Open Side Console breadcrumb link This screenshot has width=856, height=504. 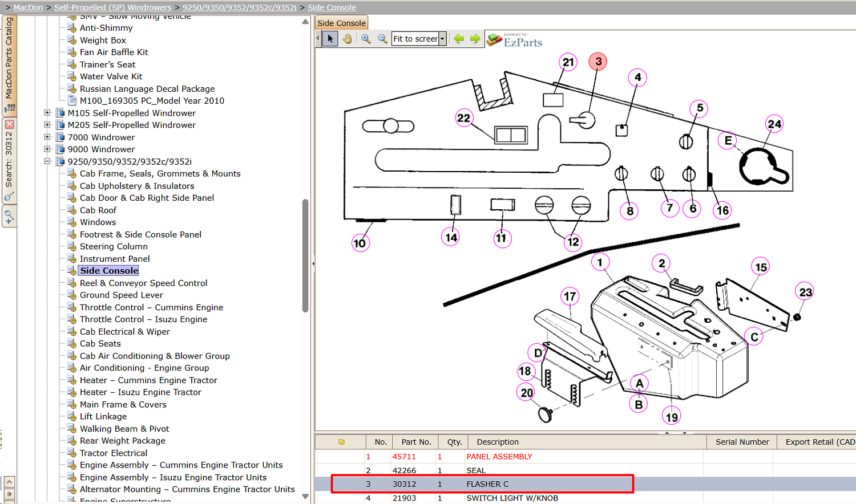point(332,7)
